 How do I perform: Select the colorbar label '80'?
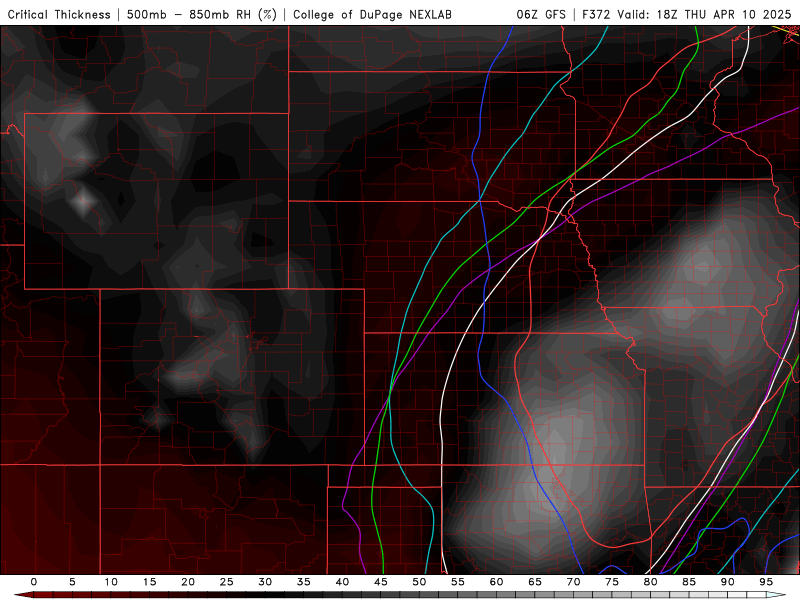click(x=650, y=582)
